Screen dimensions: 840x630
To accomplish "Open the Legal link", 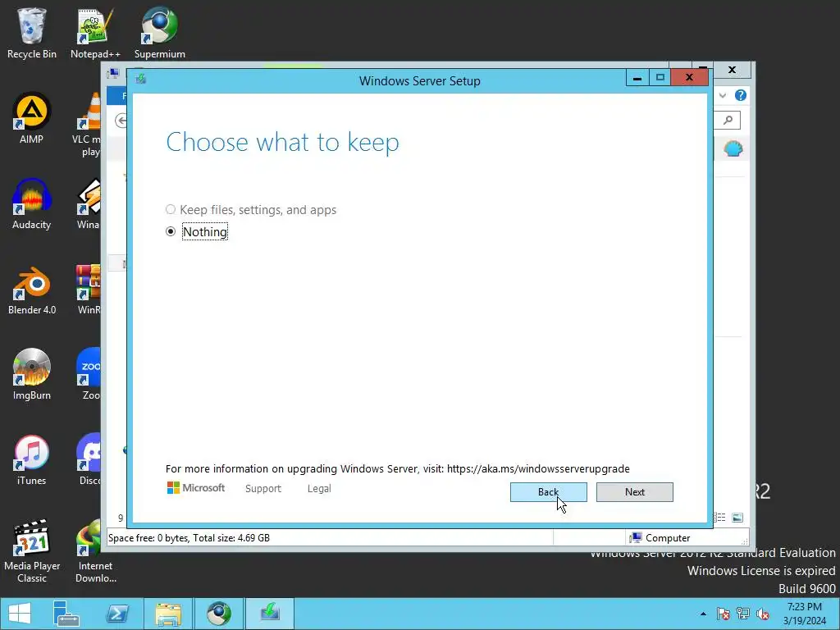I will pos(319,489).
